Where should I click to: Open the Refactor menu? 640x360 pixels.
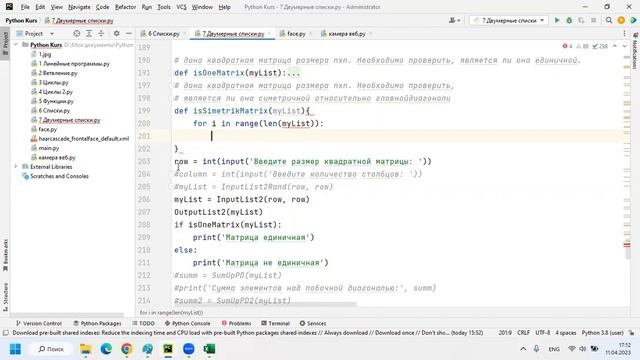[125, 7]
